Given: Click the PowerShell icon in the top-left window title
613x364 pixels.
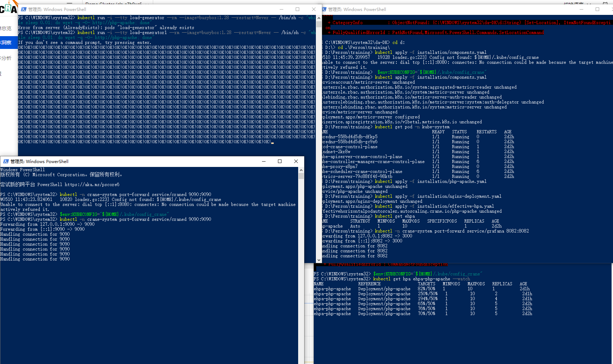Looking at the screenshot, I should [24, 9].
